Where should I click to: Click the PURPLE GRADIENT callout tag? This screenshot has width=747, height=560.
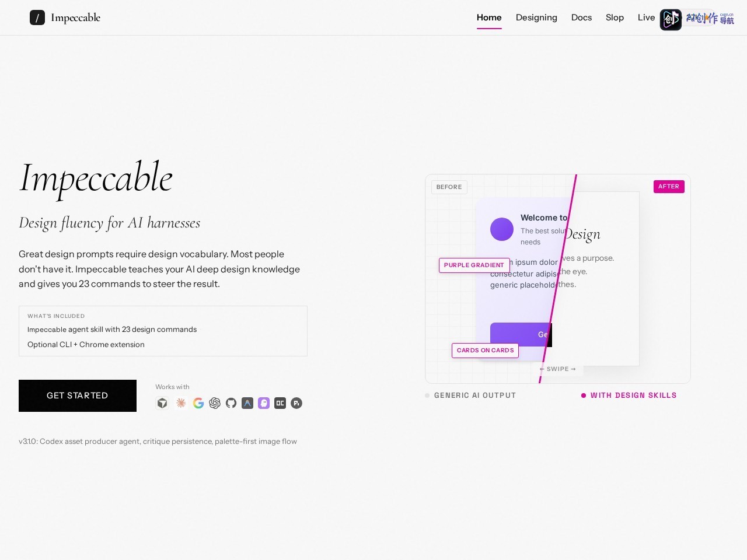[474, 265]
